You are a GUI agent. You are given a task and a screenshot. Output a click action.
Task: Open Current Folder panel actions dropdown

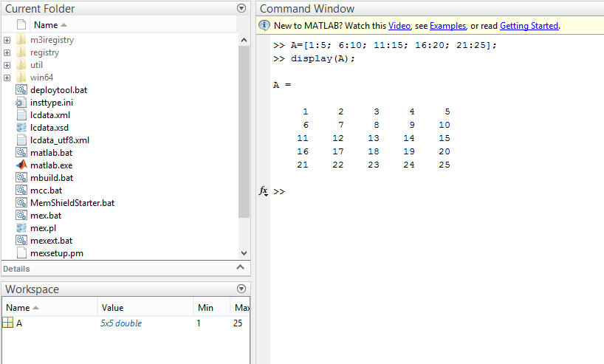click(x=241, y=8)
